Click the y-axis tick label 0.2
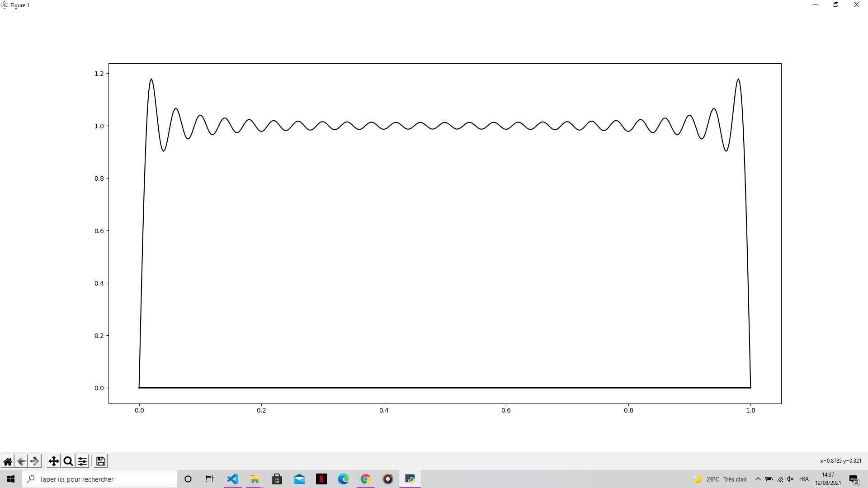The width and height of the screenshot is (868, 488). (x=99, y=336)
